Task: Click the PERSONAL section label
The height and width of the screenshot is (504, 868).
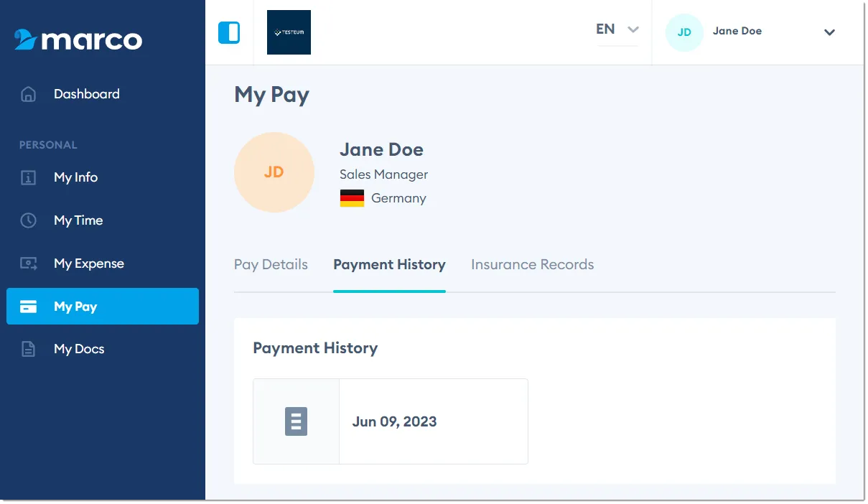Action: point(48,145)
